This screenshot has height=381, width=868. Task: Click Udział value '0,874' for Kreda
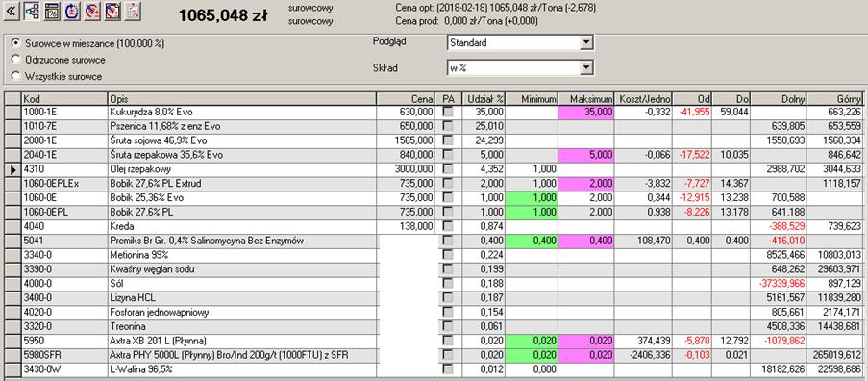click(x=484, y=227)
